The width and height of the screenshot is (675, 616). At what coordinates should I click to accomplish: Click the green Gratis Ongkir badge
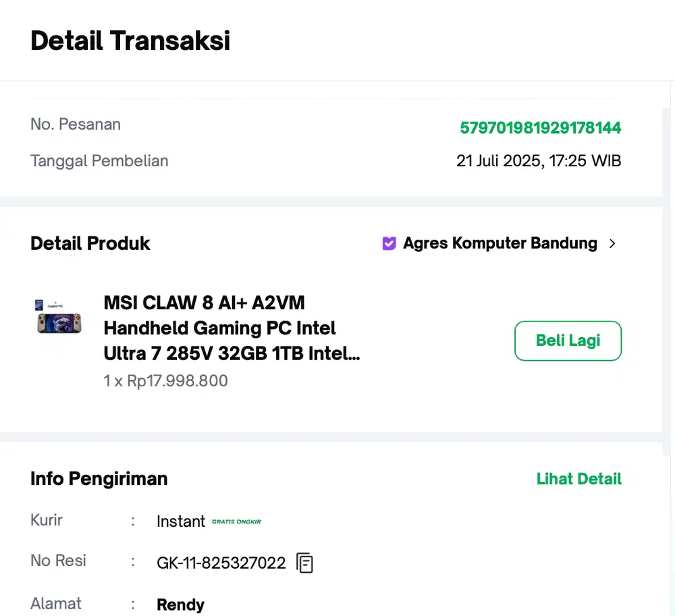click(x=238, y=521)
